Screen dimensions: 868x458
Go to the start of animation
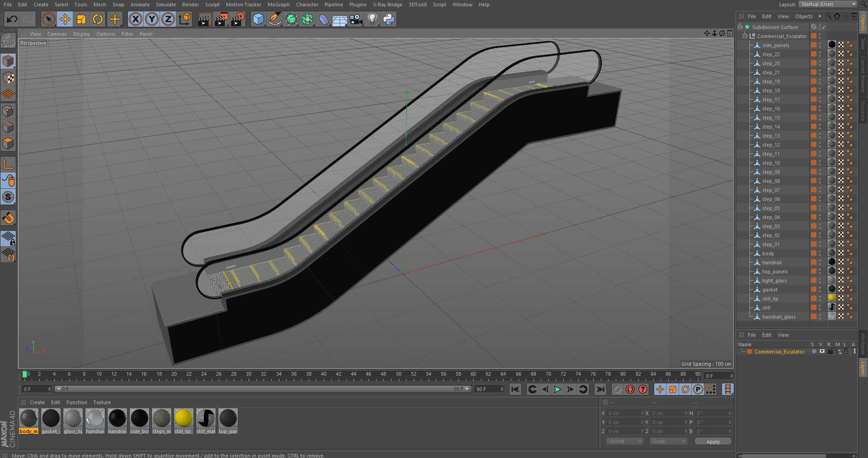(515, 389)
